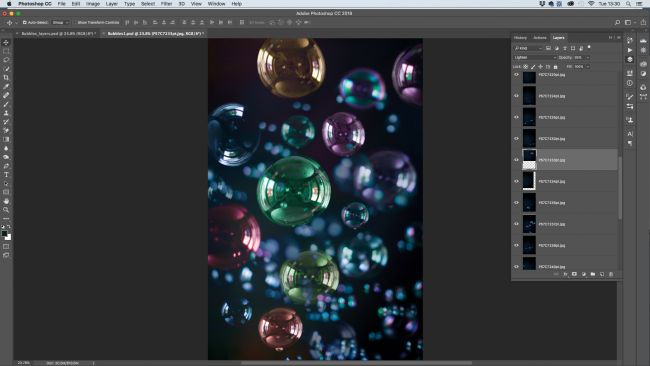
Task: Click the Quick Mask mode icon
Action: pyautogui.click(x=6, y=247)
